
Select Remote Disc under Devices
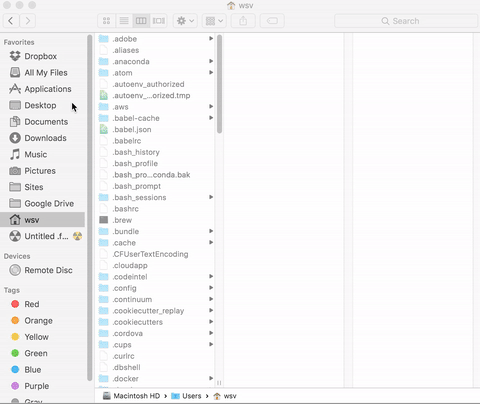tap(42, 270)
